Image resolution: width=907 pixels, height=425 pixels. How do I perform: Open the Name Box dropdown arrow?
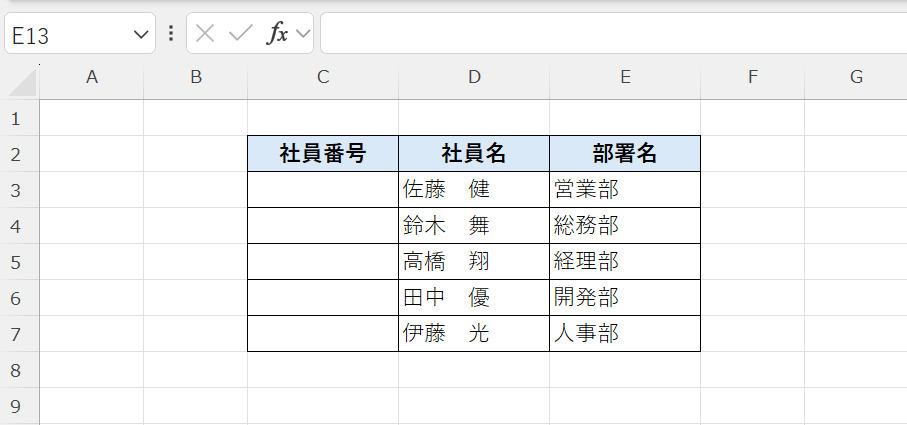pos(140,35)
